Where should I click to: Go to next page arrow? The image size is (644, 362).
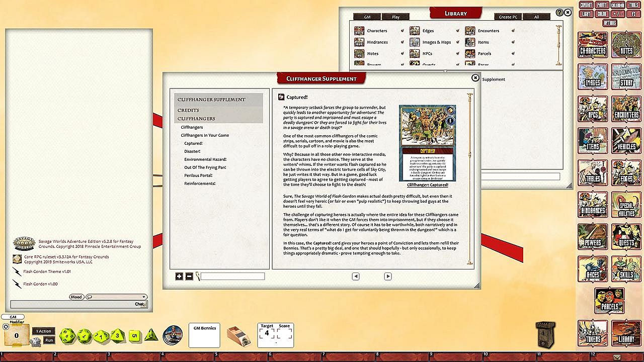coord(388,277)
